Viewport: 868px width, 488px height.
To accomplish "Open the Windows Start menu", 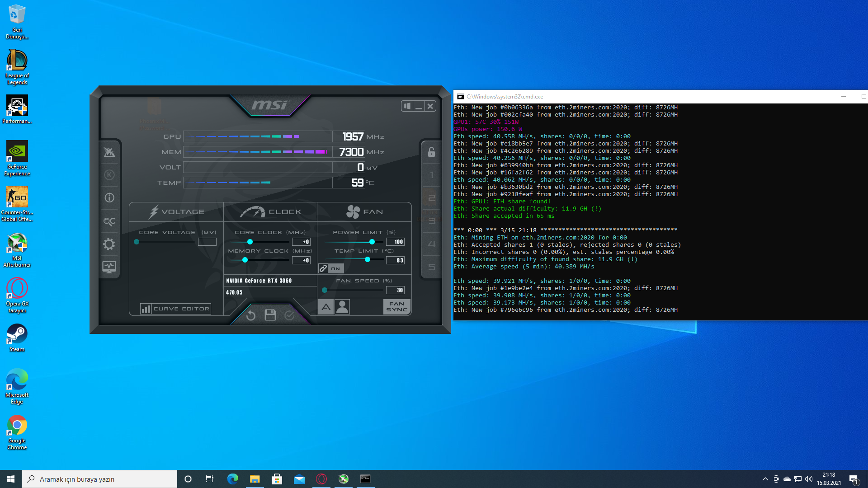I will [11, 479].
